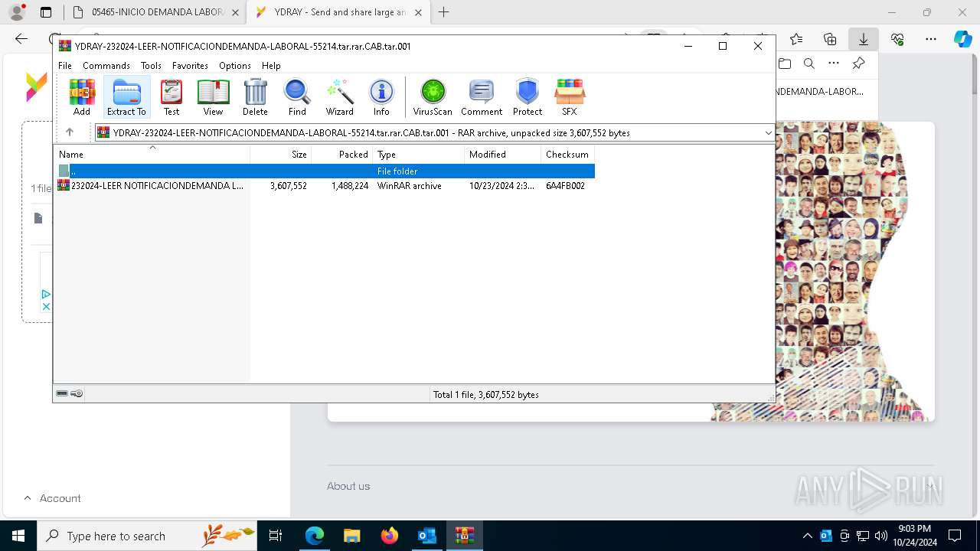Click the Add toolbar icon in WinRAR

tap(82, 97)
